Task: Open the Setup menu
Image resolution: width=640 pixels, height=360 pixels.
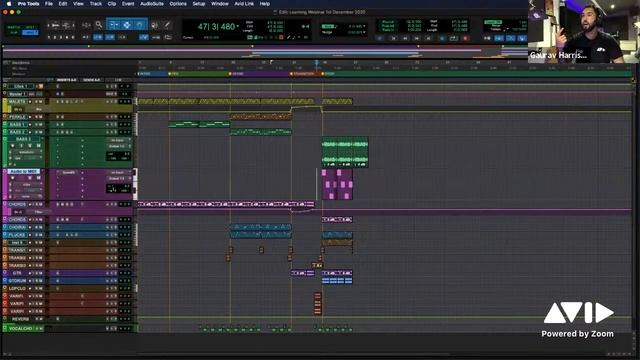Action: [x=199, y=4]
